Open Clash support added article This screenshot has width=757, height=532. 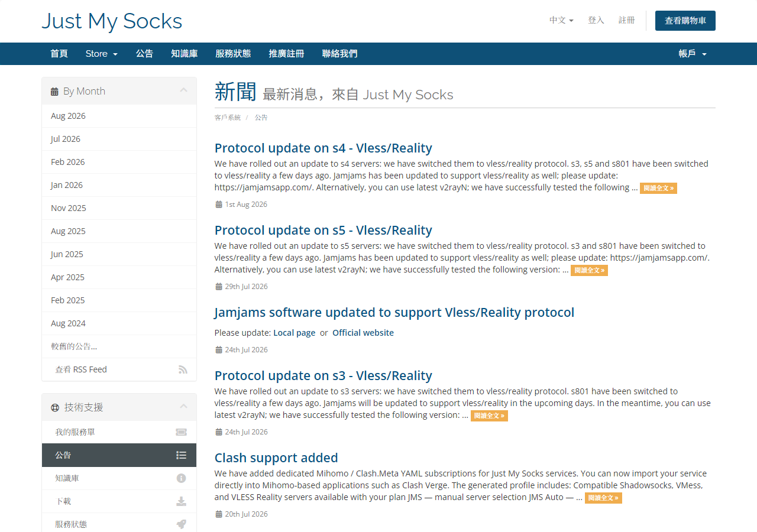click(x=276, y=458)
